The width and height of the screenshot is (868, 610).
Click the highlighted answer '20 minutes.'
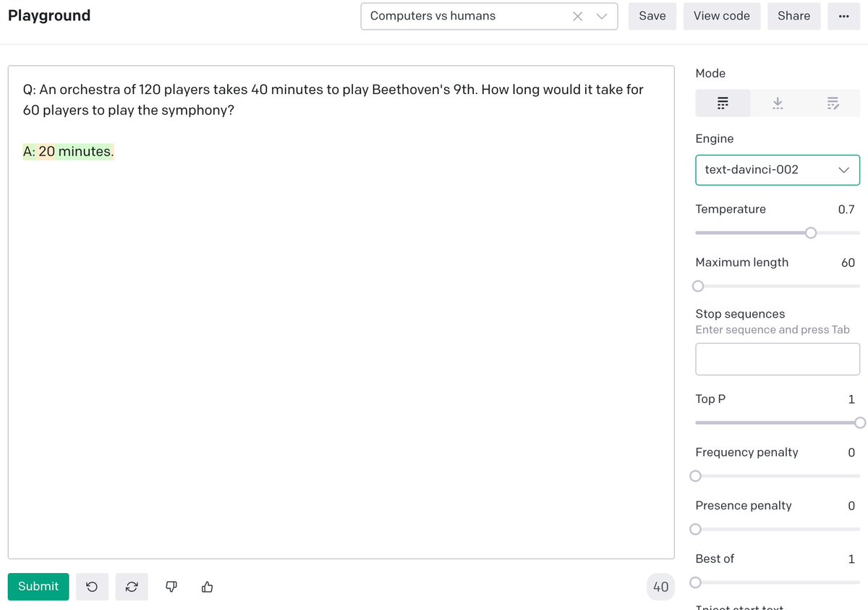pyautogui.click(x=76, y=152)
